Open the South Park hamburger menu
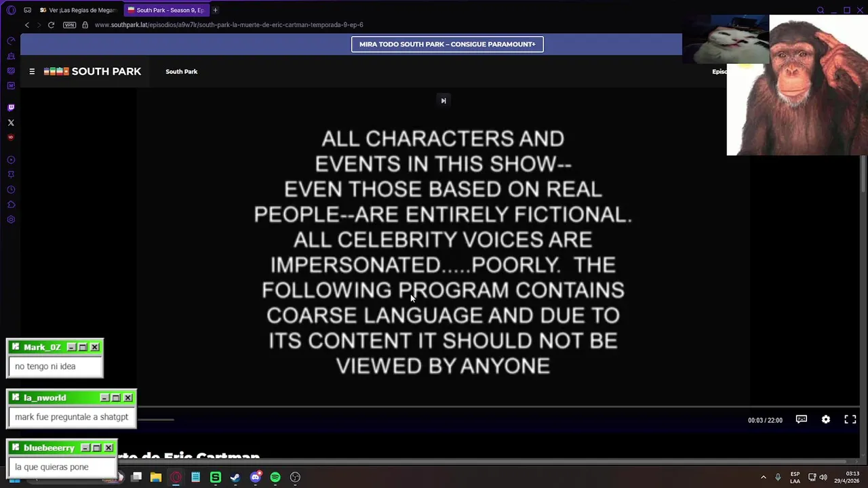Image resolution: width=868 pixels, height=488 pixels. pyautogui.click(x=32, y=71)
